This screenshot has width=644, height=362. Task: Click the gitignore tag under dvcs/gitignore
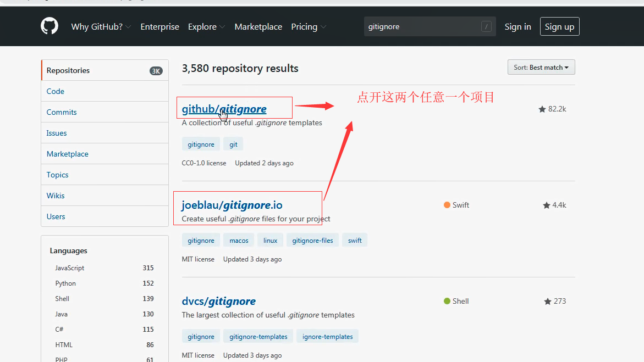point(201,337)
